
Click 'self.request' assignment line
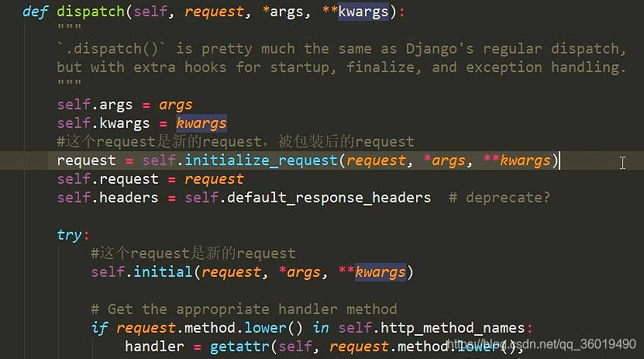[150, 179]
